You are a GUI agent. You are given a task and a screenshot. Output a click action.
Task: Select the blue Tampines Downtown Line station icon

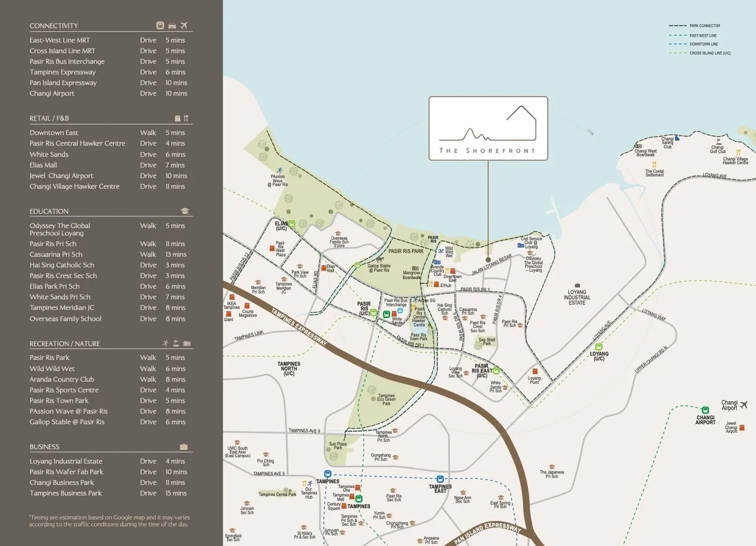(x=327, y=474)
